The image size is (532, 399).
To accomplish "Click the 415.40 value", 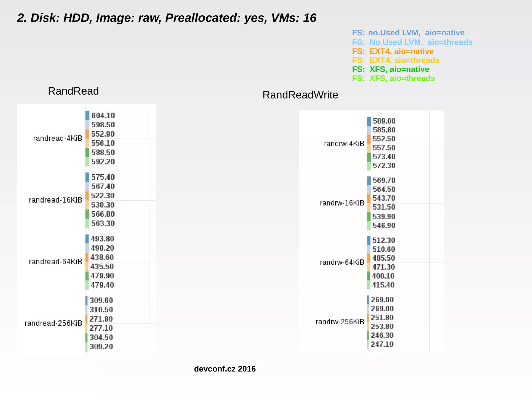I will click(383, 285).
